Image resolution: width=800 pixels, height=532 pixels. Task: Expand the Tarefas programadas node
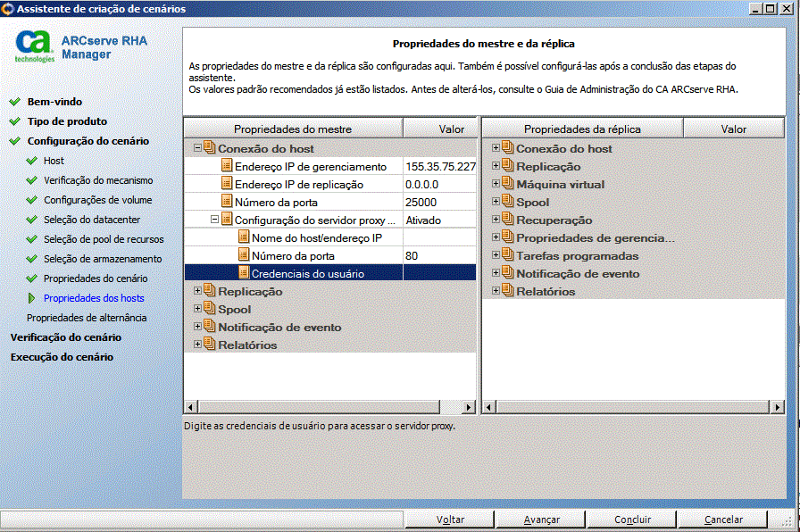(496, 255)
